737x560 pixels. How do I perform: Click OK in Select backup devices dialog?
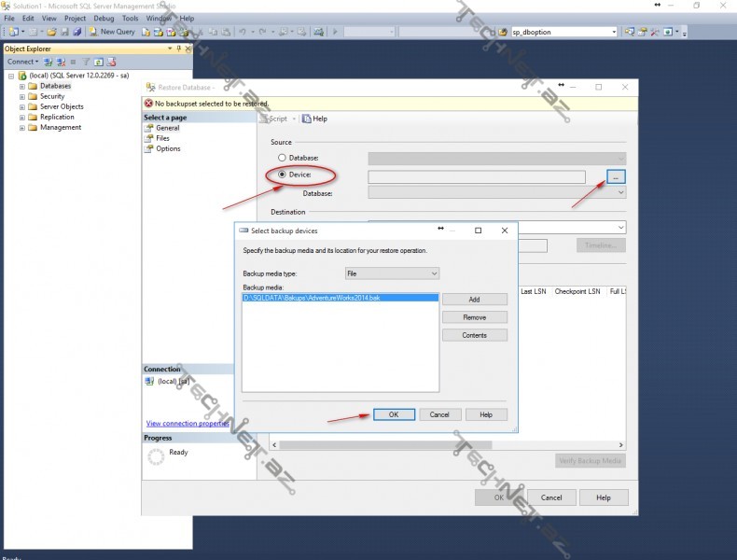pyautogui.click(x=393, y=414)
